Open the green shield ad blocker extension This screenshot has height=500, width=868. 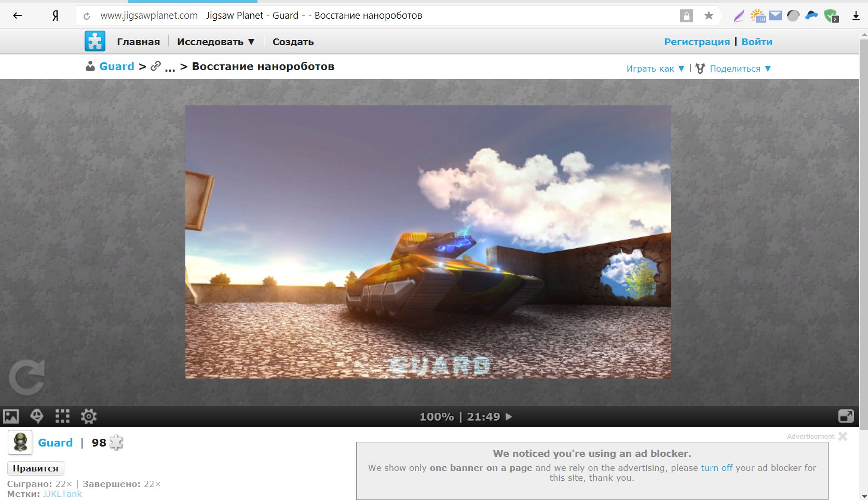click(831, 16)
